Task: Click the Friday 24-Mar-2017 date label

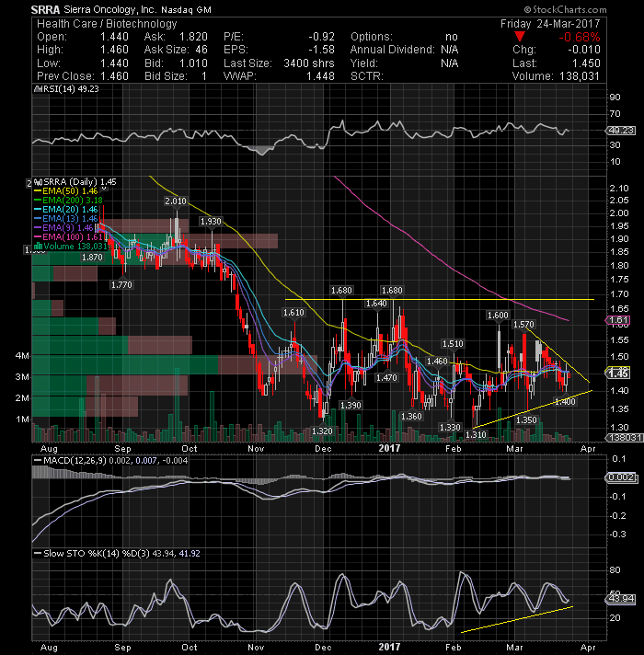Action: click(550, 24)
